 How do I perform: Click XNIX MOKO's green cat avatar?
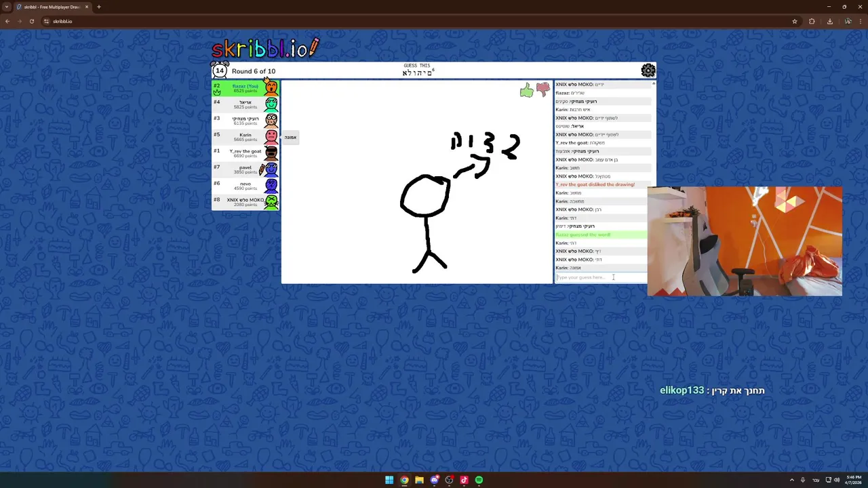(271, 202)
